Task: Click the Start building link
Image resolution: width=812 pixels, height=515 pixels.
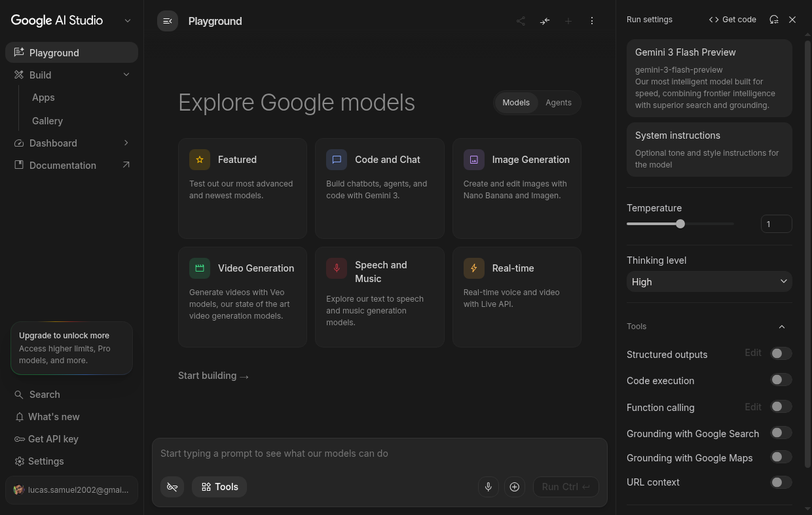Action: (213, 376)
